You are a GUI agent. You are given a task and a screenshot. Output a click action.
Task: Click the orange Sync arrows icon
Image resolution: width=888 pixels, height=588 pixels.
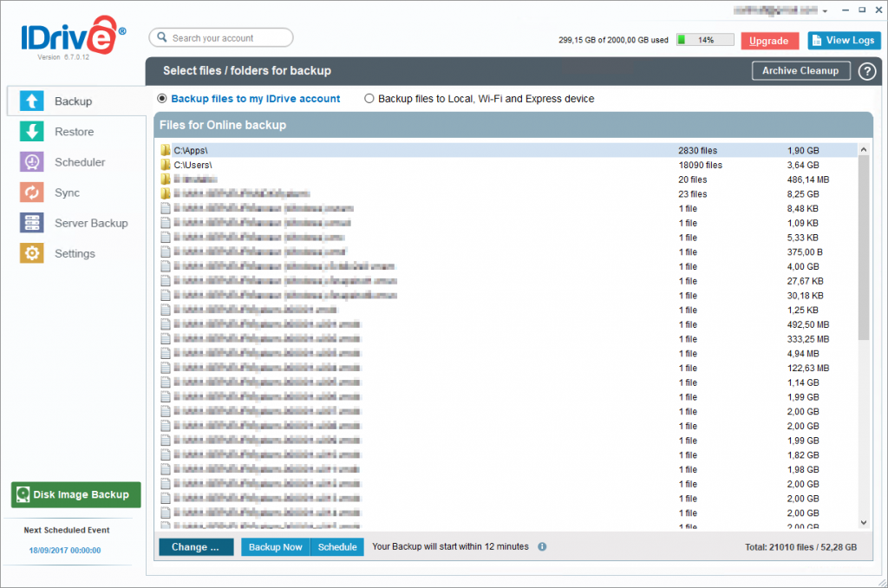pos(32,193)
